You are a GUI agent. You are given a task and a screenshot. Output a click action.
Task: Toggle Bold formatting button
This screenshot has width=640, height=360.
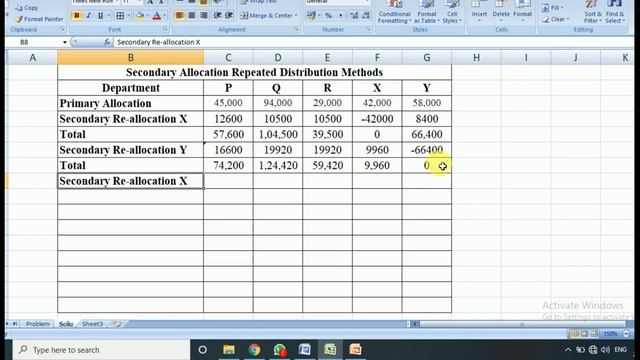(76, 16)
